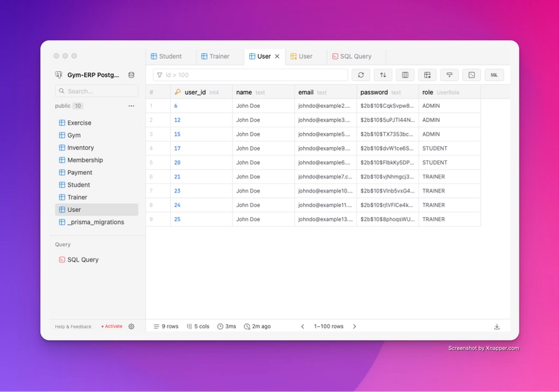Click the public schema label
The height and width of the screenshot is (392, 560).
point(62,106)
